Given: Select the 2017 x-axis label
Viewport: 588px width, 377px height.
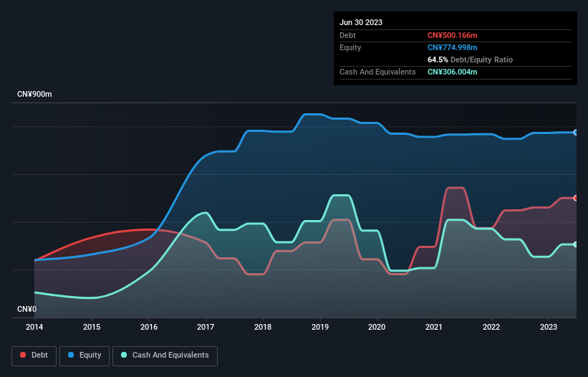Looking at the screenshot, I should click(206, 327).
